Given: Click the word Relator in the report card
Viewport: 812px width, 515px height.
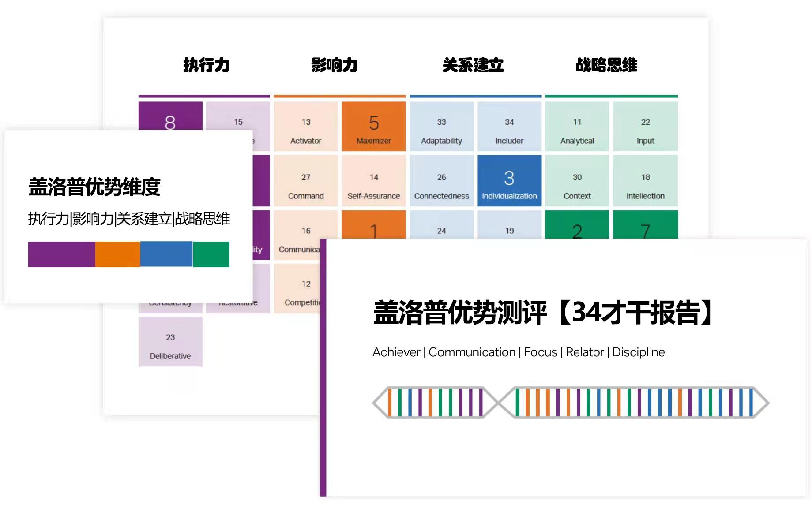Looking at the screenshot, I should click(584, 352).
